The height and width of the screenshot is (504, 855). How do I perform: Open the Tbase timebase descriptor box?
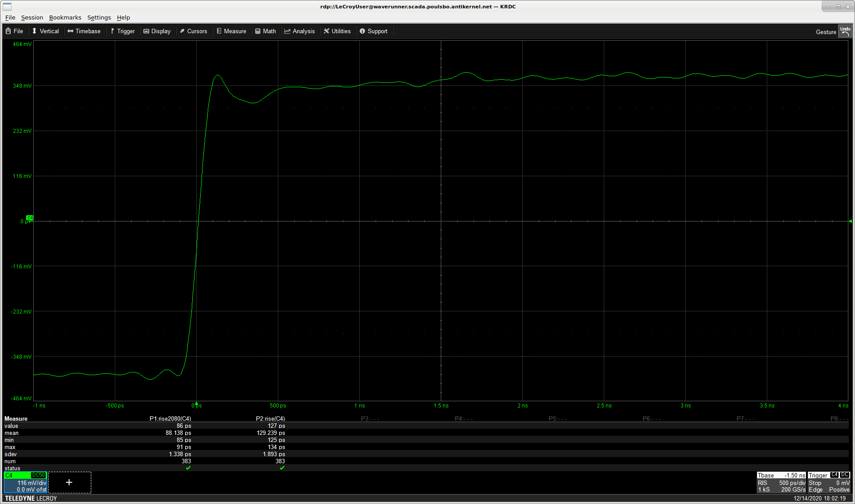click(781, 482)
